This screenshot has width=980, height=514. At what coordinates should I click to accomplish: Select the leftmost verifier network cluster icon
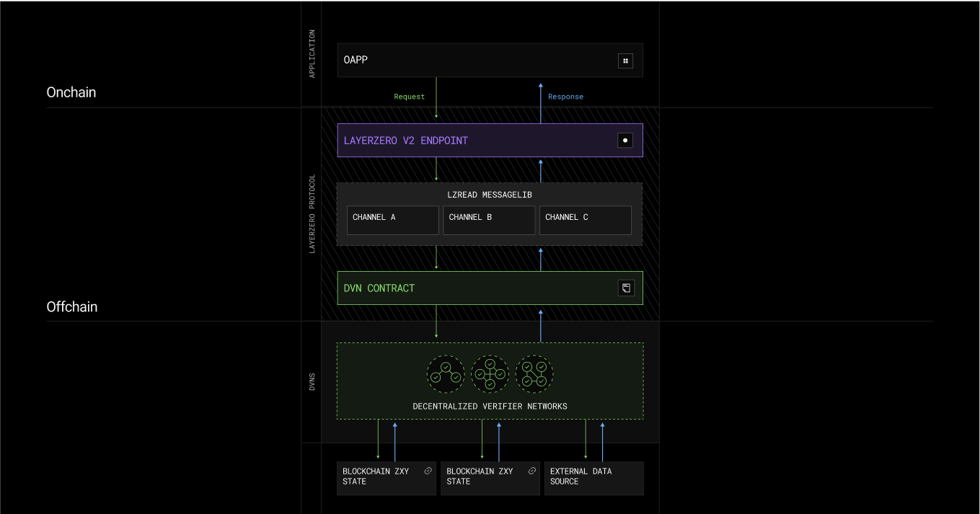pos(446,373)
